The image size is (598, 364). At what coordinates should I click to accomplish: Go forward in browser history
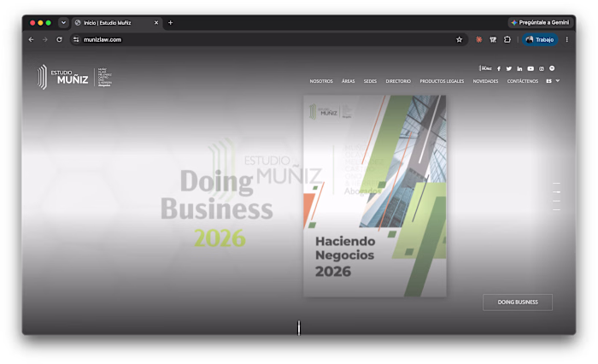click(45, 39)
